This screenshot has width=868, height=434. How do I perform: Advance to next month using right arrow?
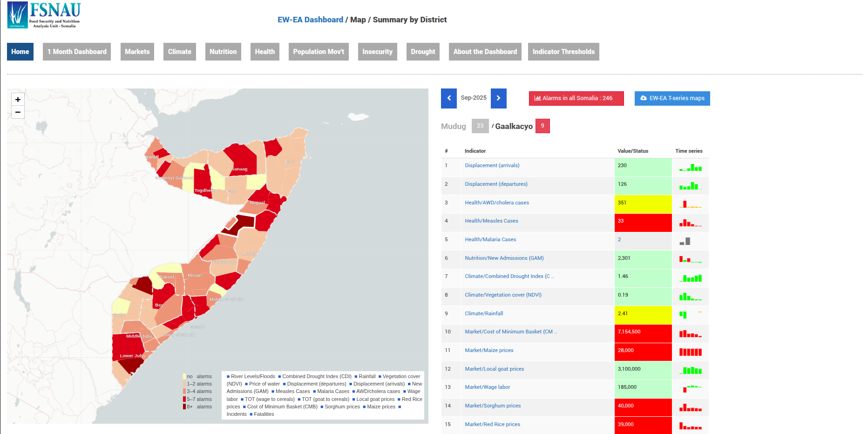(x=498, y=98)
